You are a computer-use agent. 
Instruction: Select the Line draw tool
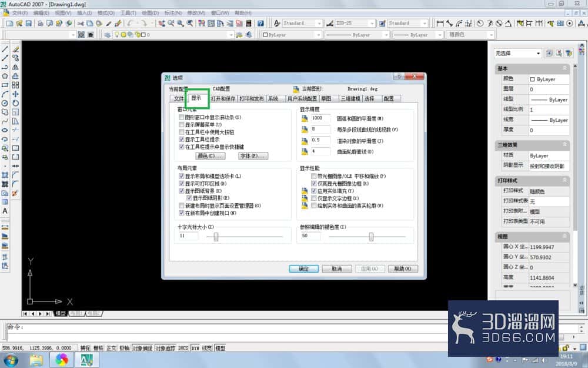(x=5, y=49)
